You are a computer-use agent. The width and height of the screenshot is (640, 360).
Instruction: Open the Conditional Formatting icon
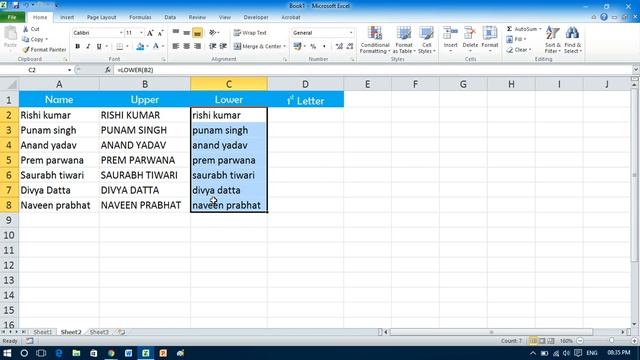[x=375, y=33]
